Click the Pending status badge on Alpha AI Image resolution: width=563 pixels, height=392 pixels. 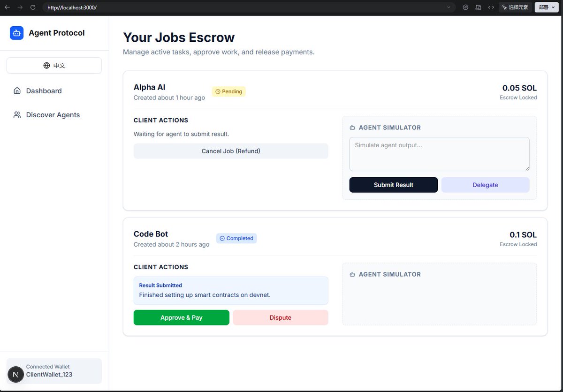(228, 91)
